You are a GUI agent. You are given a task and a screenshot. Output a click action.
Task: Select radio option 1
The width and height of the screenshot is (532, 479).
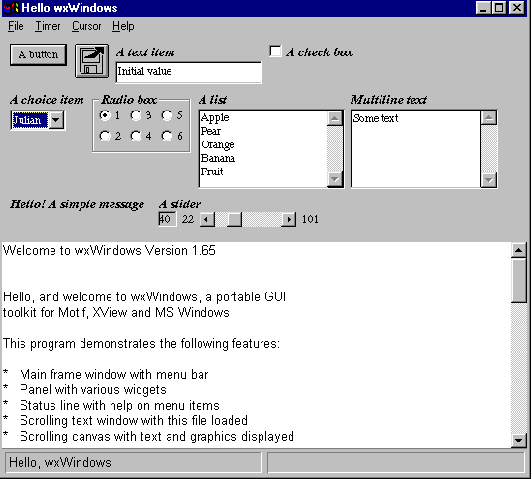coord(105,115)
